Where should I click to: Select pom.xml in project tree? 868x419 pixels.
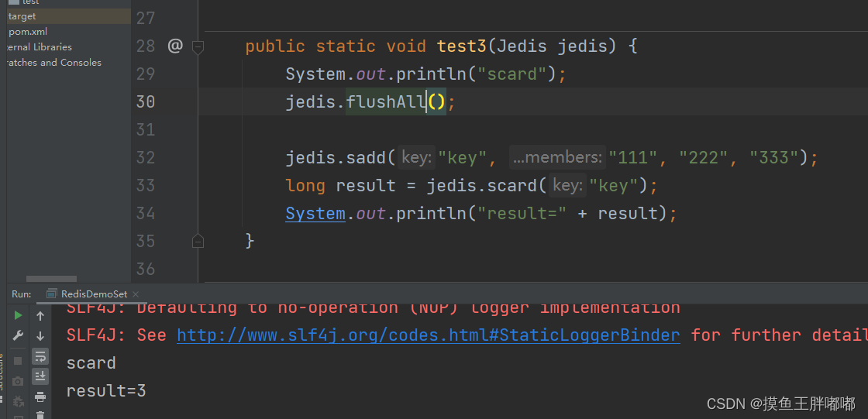point(28,32)
